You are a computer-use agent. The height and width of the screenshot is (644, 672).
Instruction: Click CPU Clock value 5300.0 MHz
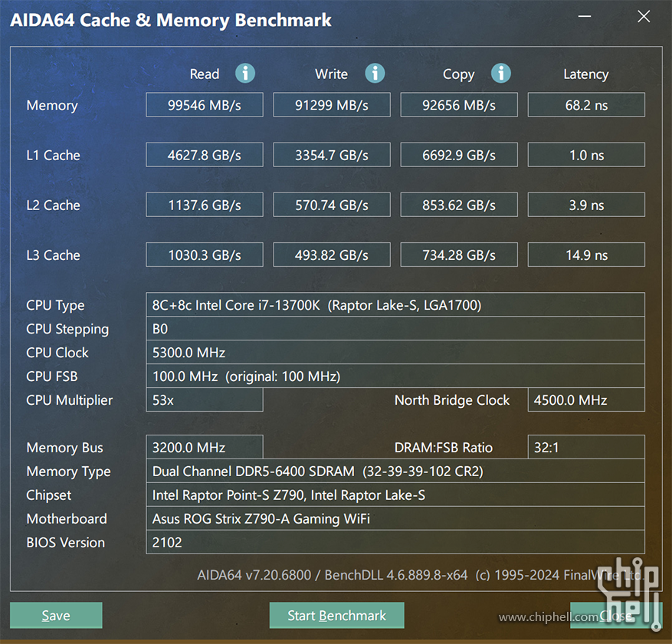click(395, 353)
